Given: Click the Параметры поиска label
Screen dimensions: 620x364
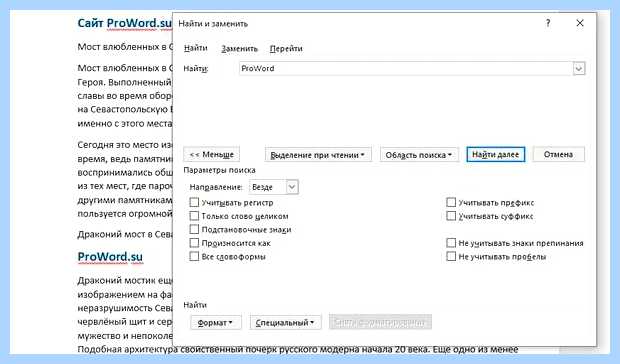Looking at the screenshot, I should click(219, 170).
